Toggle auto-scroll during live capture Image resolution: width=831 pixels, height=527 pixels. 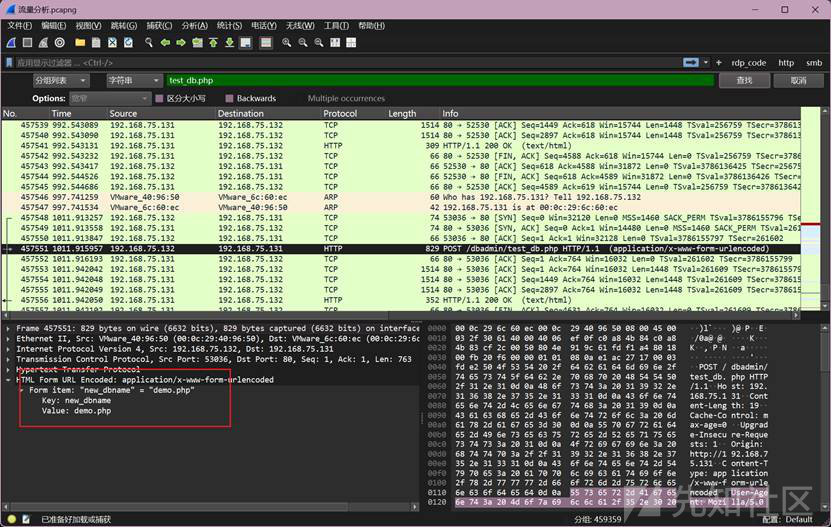(x=245, y=42)
